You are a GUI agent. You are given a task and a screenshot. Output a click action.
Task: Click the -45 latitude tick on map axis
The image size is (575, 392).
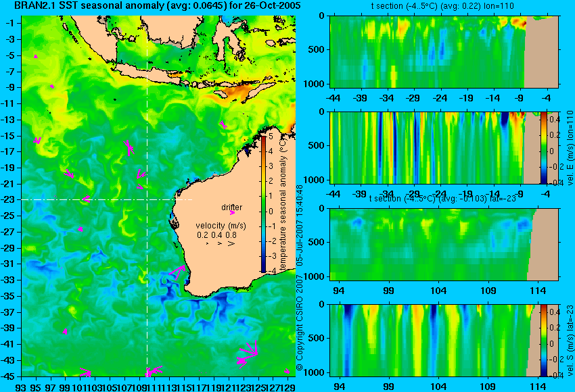[x=8, y=376]
